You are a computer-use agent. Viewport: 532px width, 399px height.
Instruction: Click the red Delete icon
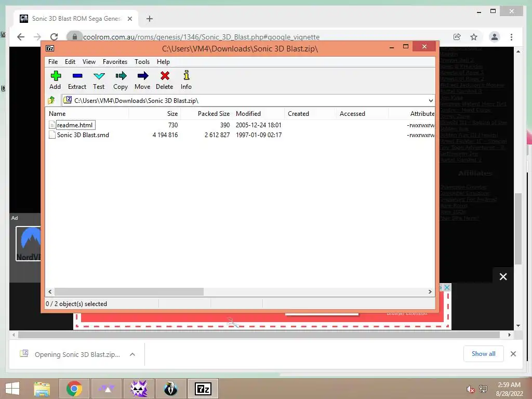[165, 76]
